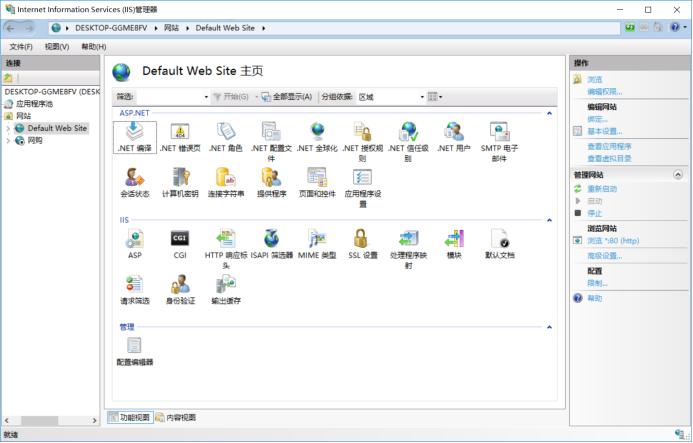
Task: Open the SSL 设置 padlock icon
Action: [361, 238]
